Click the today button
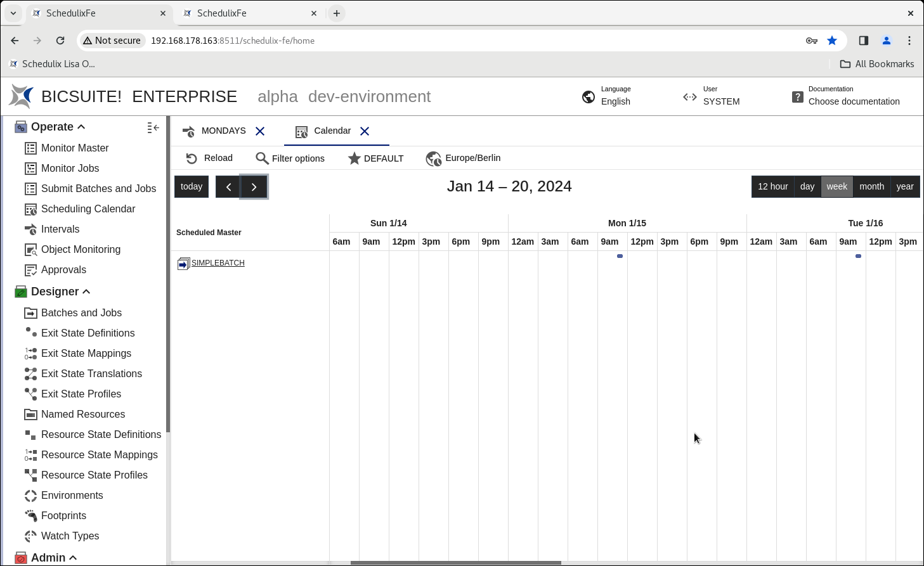 [191, 186]
